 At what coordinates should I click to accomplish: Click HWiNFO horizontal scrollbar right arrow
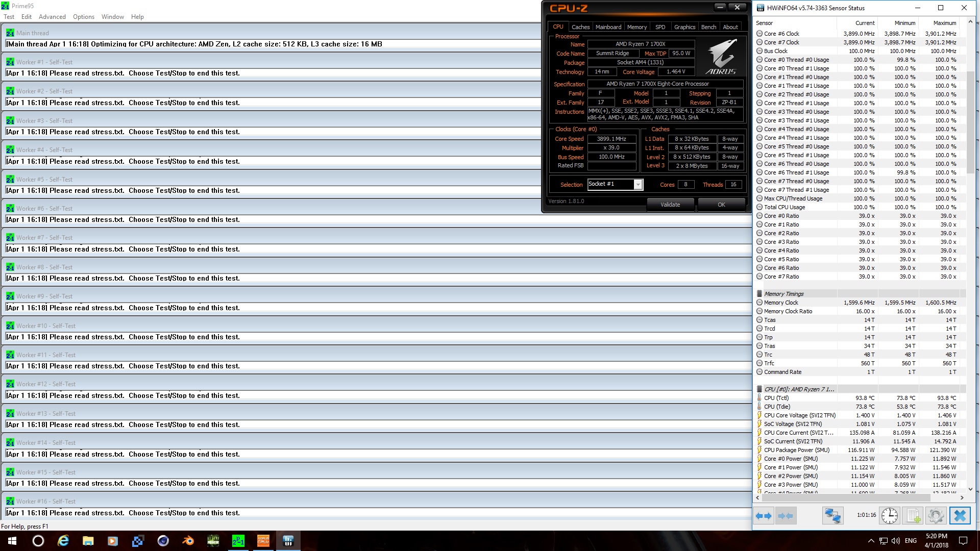tap(962, 497)
